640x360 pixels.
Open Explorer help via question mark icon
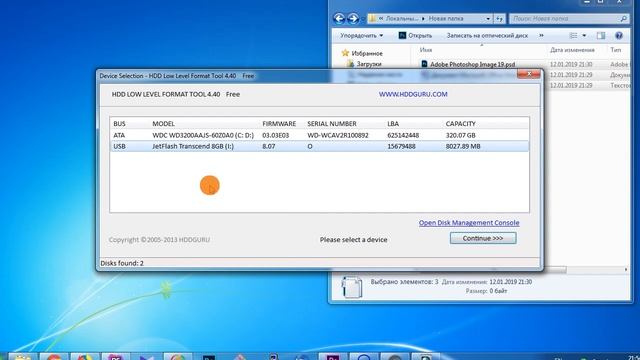(619, 36)
